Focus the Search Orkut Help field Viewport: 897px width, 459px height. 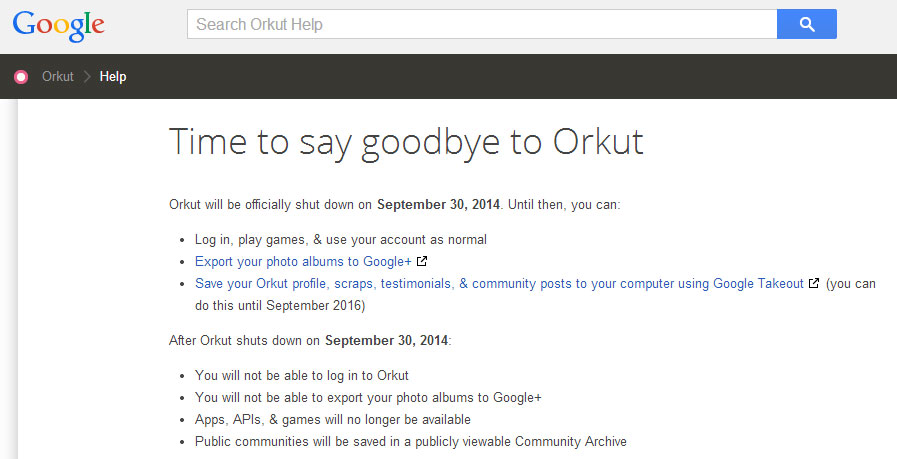482,24
